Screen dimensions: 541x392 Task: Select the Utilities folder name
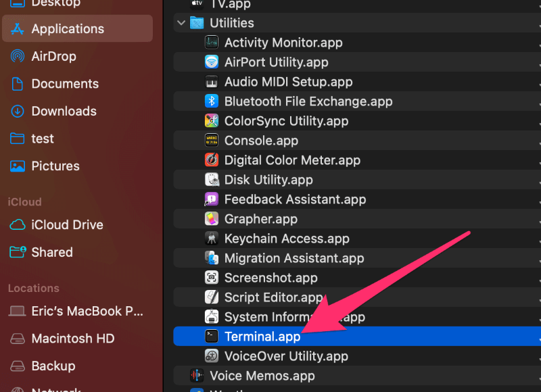coord(232,23)
